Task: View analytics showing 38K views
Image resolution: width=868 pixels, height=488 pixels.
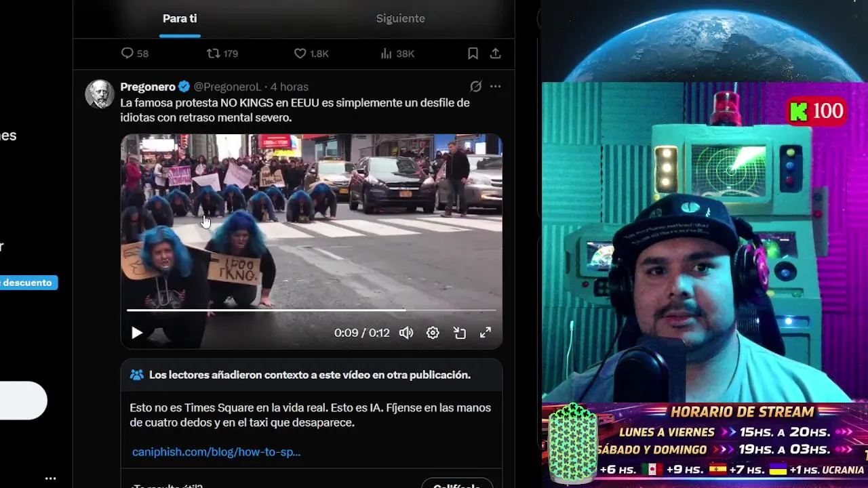Action: 397,54
